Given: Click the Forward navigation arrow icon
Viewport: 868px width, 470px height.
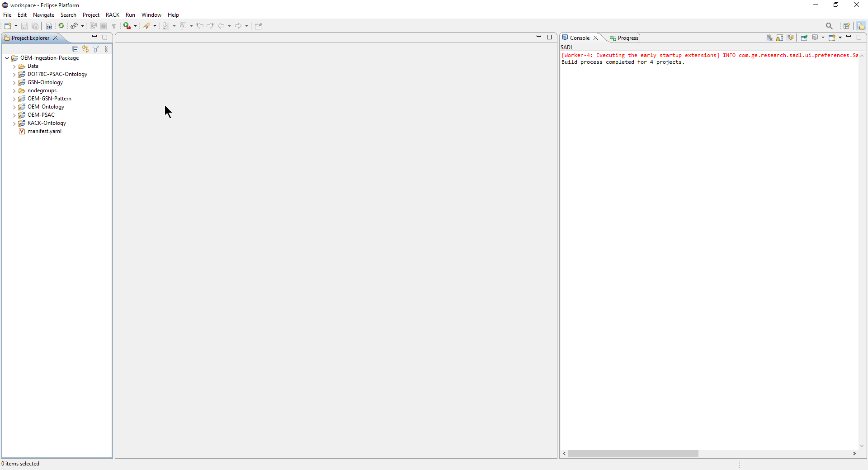Looking at the screenshot, I should (238, 26).
